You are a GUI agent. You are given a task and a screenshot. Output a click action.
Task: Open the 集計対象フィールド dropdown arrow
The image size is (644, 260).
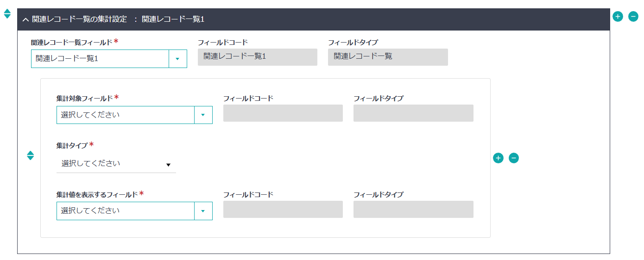click(x=203, y=115)
